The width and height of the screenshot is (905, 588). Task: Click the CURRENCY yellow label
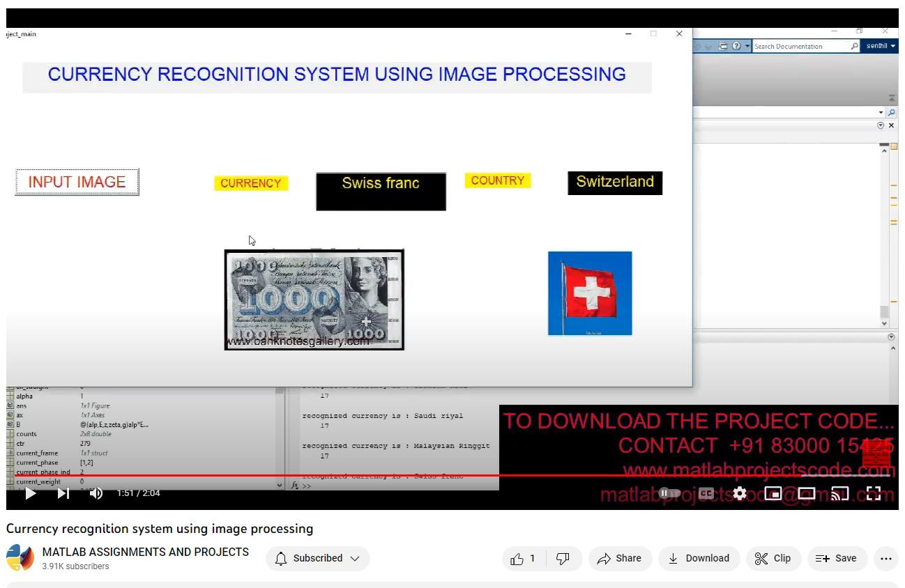coord(251,183)
